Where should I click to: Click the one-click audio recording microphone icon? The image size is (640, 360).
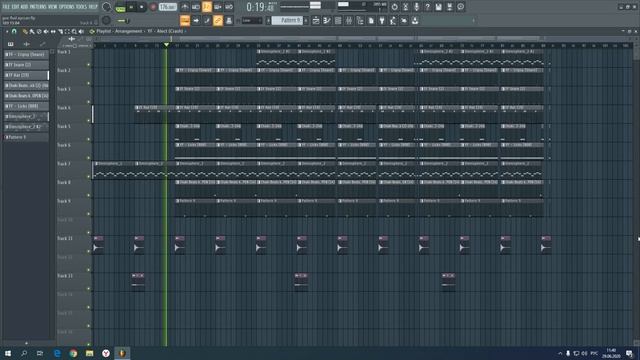pos(416,7)
